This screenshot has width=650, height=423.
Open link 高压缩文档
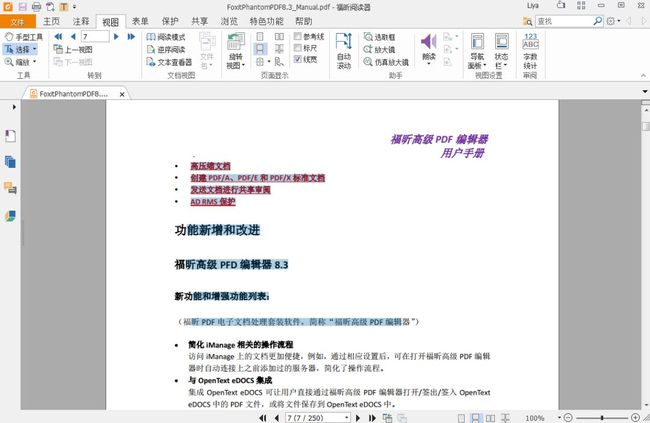[210, 166]
